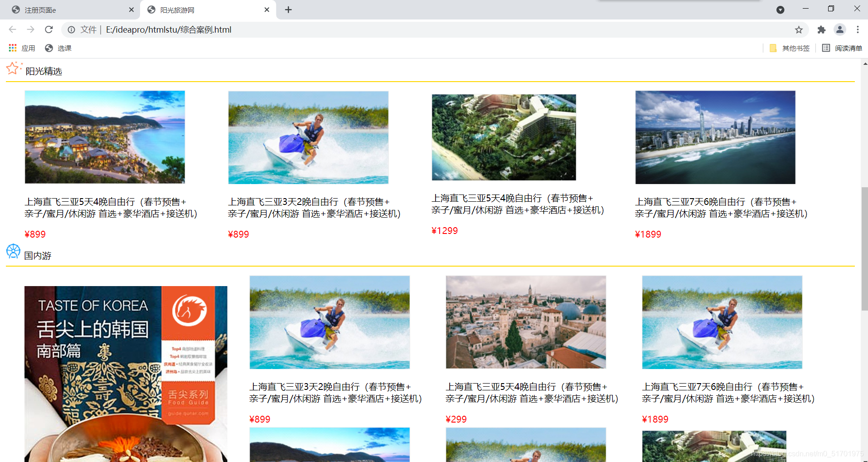The height and width of the screenshot is (462, 868).
Task: Open the aerial hotel photo in 阳光精选
Action: (x=504, y=137)
